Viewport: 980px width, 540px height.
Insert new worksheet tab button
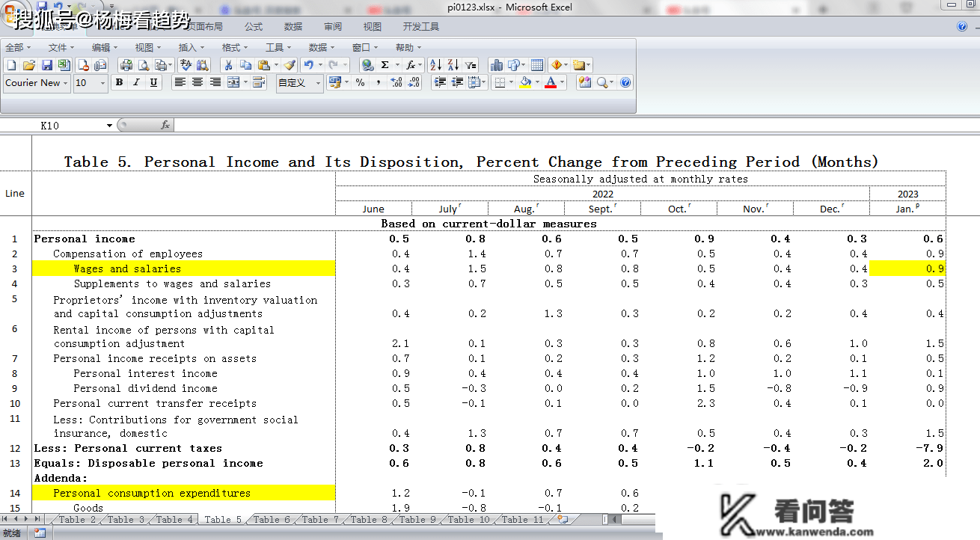point(563,519)
